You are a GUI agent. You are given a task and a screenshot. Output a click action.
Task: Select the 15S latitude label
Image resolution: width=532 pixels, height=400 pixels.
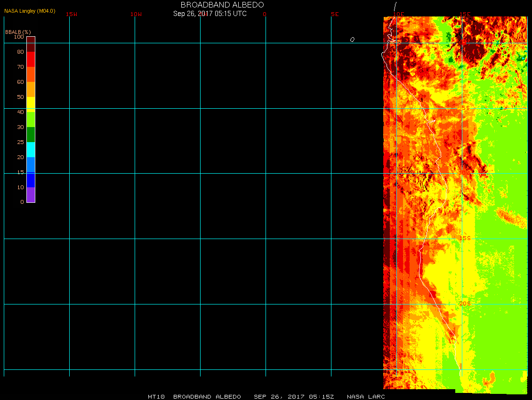[x=465, y=238]
